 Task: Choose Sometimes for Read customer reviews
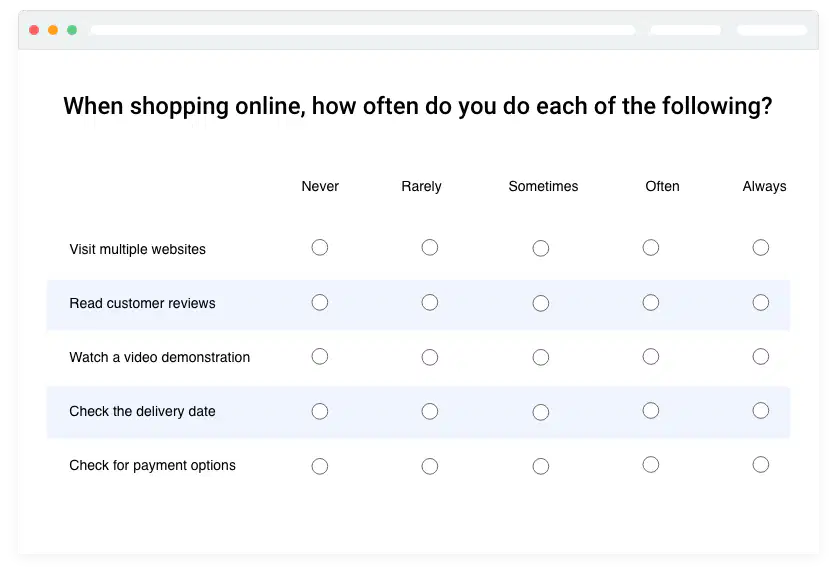click(x=541, y=303)
